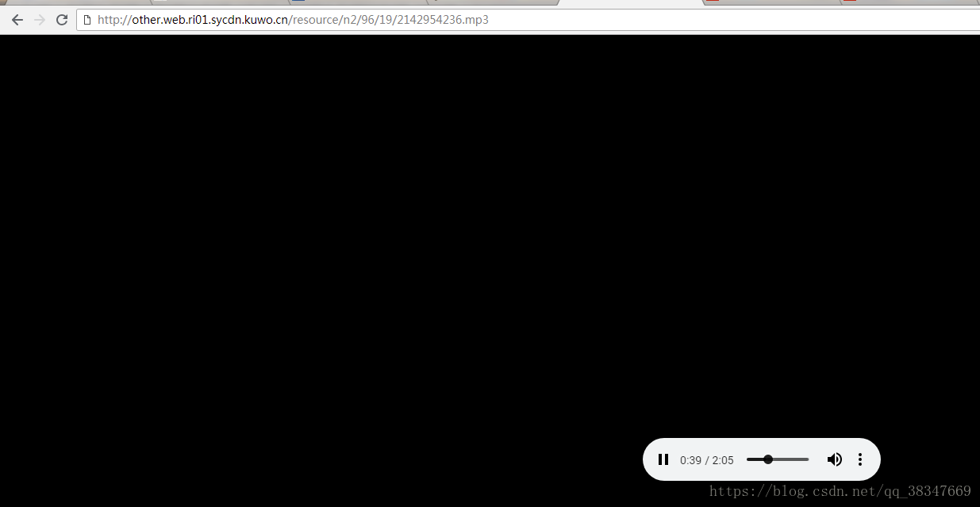Reload the current page
The height and width of the screenshot is (507, 980).
(x=62, y=20)
